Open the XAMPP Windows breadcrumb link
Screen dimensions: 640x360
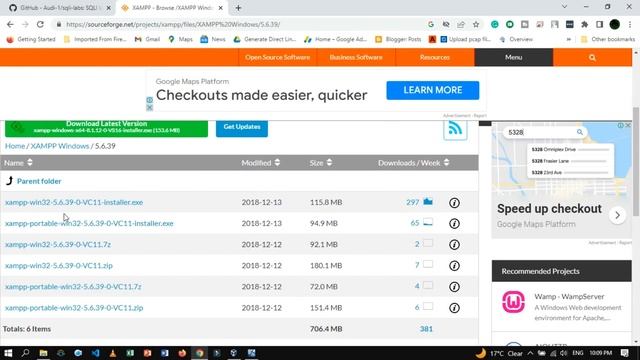pos(60,146)
